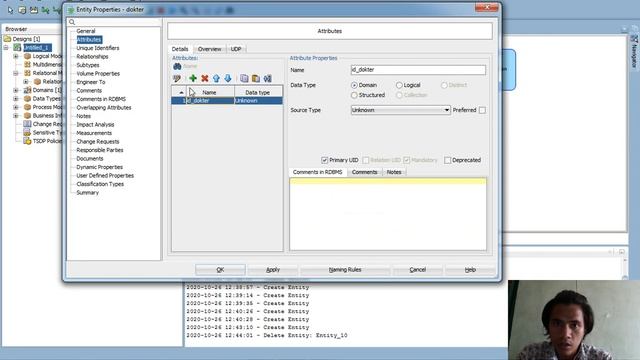640x360 pixels.
Task: Collapse the Untitled_1 tree node
Action: pyautogui.click(x=6, y=48)
